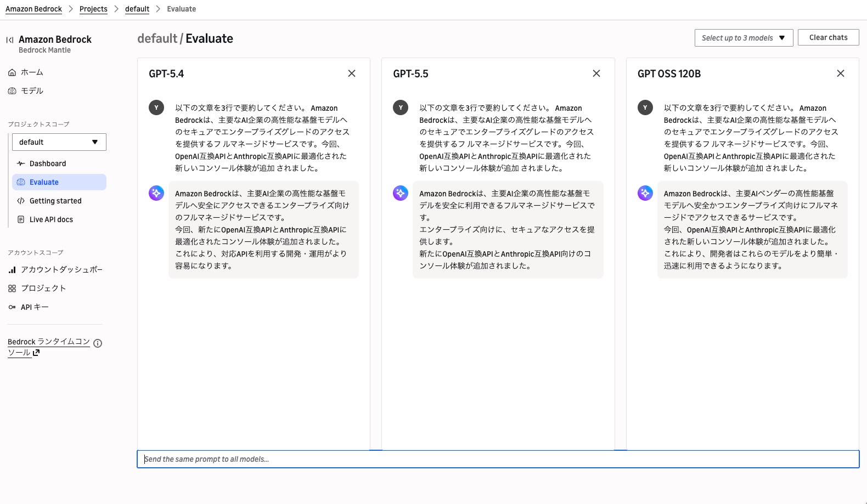Go to the モデル page
Image resolution: width=867 pixels, height=504 pixels.
(x=32, y=91)
